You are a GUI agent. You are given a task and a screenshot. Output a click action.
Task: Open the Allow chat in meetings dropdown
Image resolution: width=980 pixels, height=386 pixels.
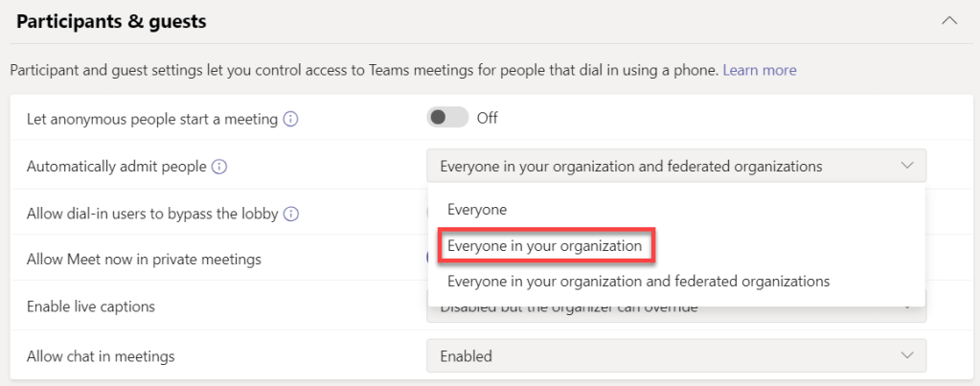click(x=675, y=355)
